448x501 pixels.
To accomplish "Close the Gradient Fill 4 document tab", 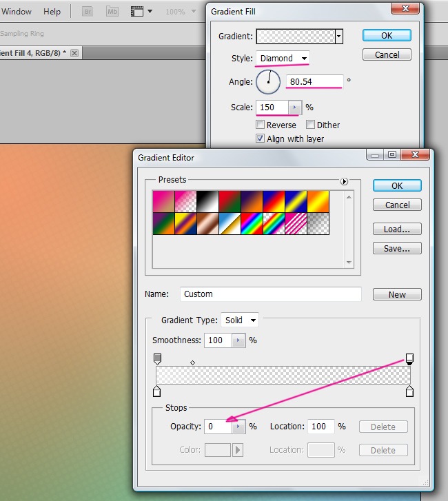I will (x=74, y=53).
